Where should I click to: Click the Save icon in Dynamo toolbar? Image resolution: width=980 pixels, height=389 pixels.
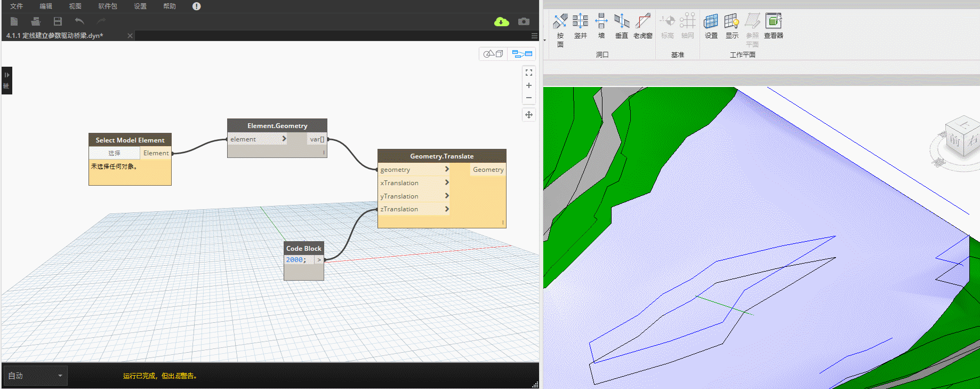pyautogui.click(x=58, y=21)
